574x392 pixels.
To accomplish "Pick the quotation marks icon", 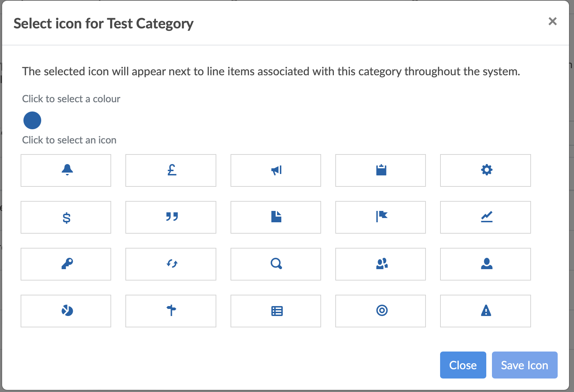I will pos(171,217).
